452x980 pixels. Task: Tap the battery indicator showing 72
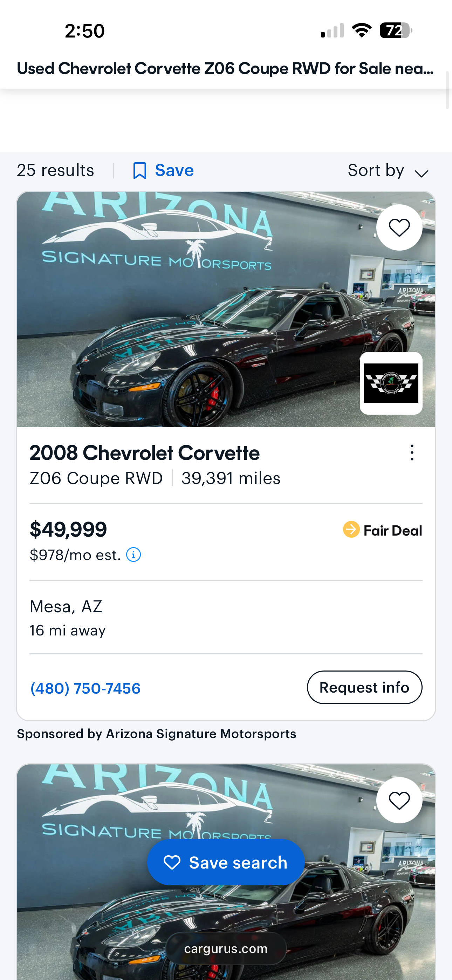(x=396, y=30)
